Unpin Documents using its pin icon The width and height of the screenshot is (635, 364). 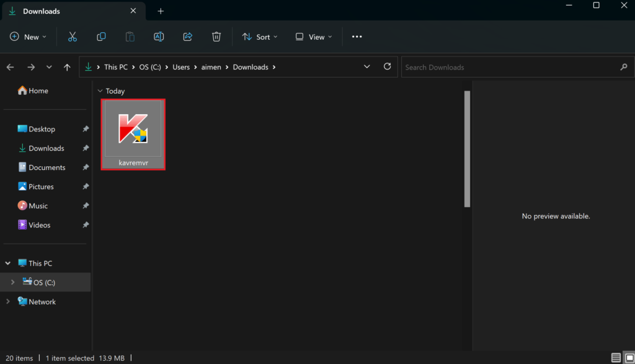tap(86, 167)
